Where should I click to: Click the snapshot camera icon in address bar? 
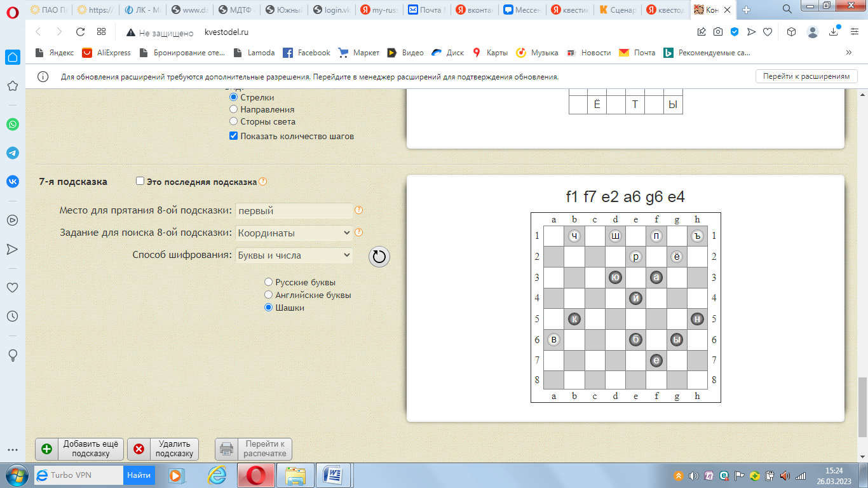click(x=717, y=32)
